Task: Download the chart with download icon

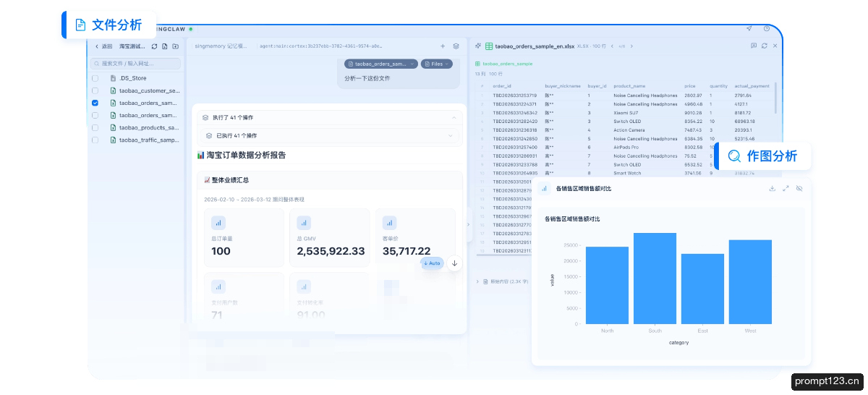Action: pos(772,188)
